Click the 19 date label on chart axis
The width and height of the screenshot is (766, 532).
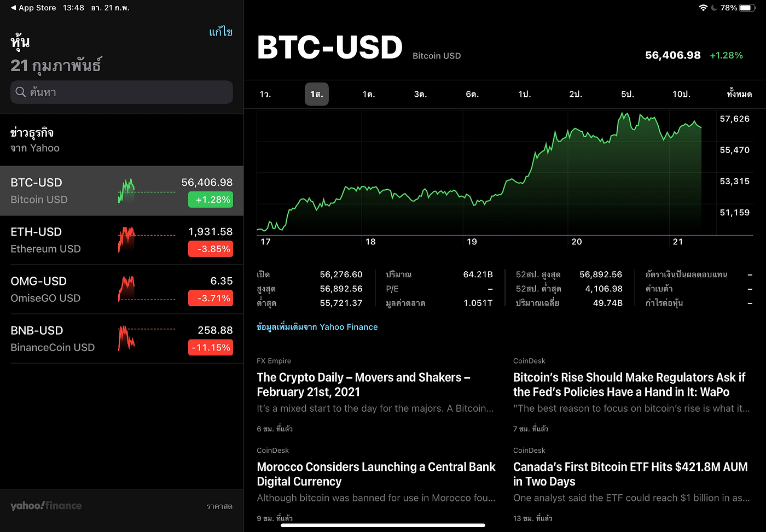(472, 242)
